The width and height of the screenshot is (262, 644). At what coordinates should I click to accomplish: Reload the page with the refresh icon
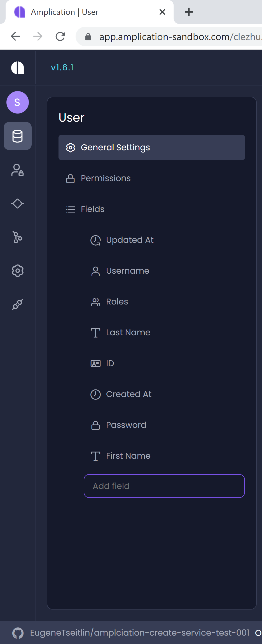pyautogui.click(x=60, y=36)
